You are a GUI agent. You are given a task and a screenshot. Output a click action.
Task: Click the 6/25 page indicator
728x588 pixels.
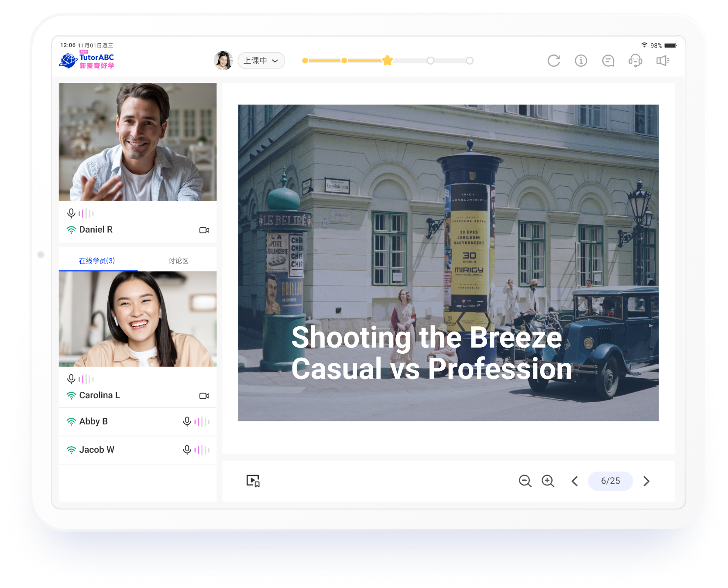tap(610, 481)
